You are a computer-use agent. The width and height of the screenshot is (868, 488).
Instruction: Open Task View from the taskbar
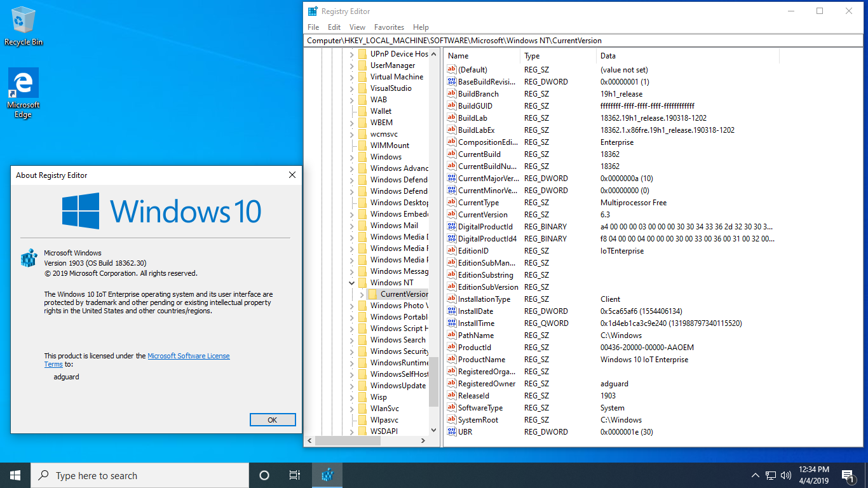point(295,475)
